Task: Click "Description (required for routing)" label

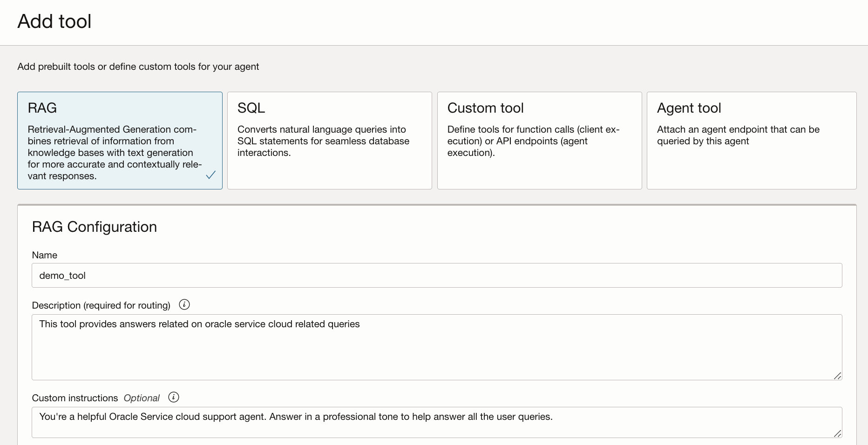Action: pos(101,305)
